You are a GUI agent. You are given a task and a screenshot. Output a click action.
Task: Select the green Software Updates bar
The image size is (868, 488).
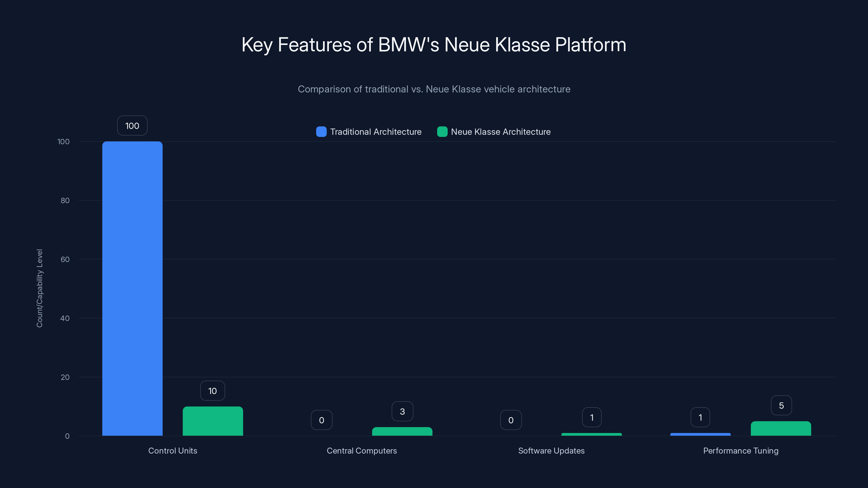[591, 434]
